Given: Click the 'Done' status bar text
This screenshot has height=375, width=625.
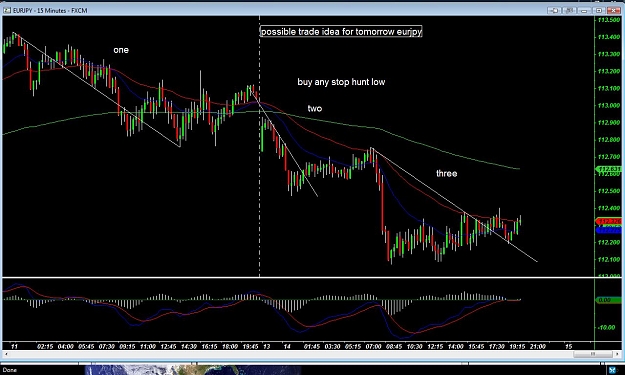Looking at the screenshot, I should (x=10, y=370).
